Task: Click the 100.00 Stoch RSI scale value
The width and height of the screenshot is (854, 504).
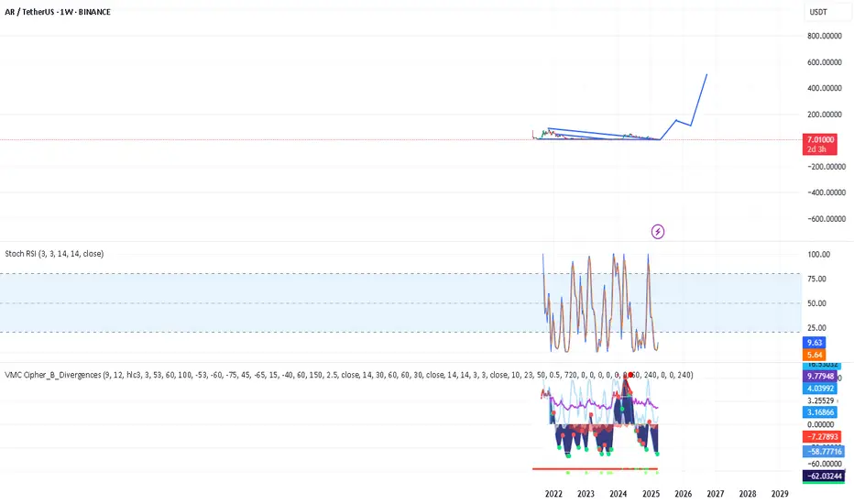Action: (819, 255)
